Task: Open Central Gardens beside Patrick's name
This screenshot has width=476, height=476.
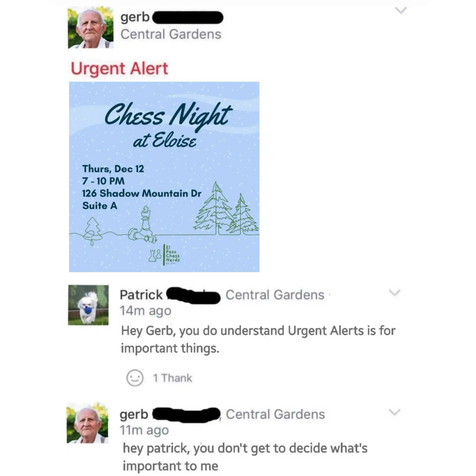Action: point(275,295)
